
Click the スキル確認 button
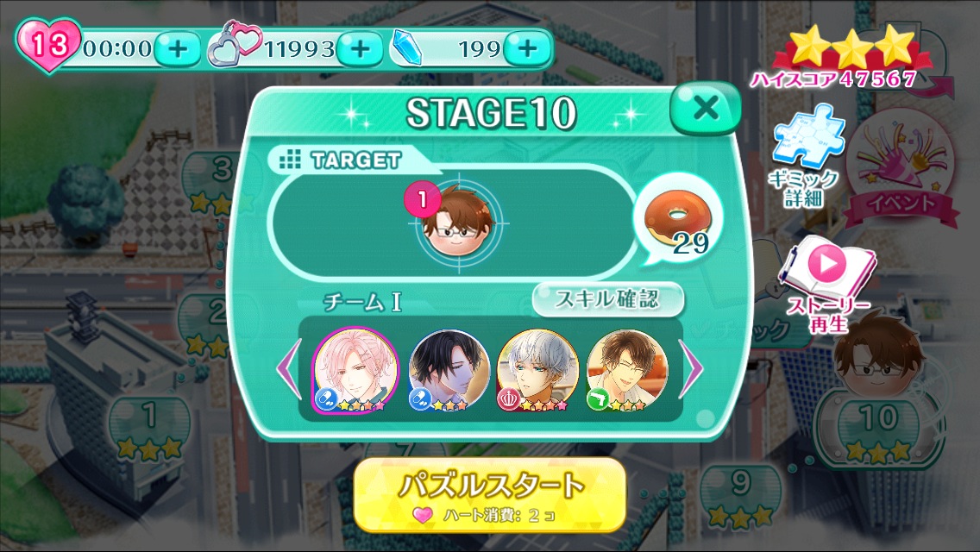point(607,299)
